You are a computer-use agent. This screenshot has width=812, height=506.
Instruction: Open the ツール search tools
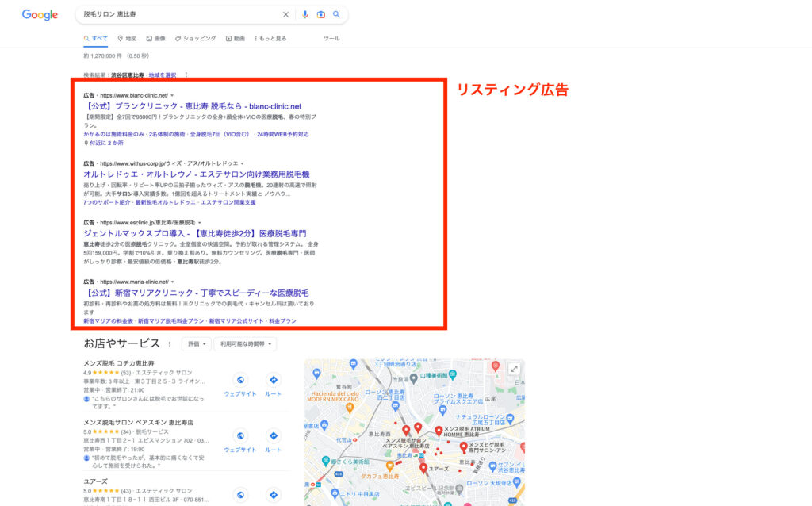[331, 38]
